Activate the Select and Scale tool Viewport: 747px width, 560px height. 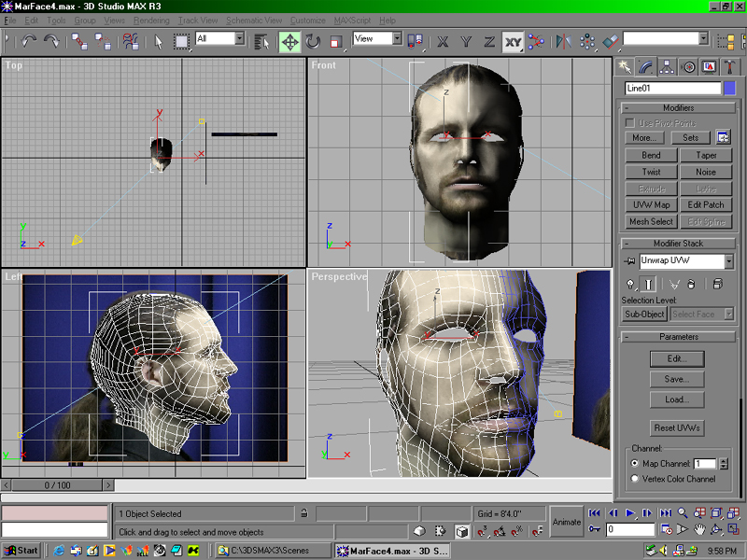[x=336, y=41]
